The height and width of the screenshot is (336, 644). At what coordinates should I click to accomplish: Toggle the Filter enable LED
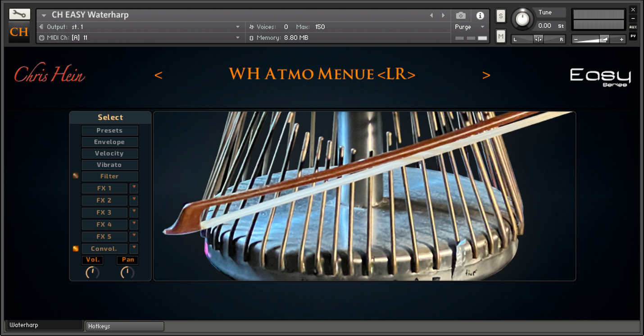(x=76, y=176)
